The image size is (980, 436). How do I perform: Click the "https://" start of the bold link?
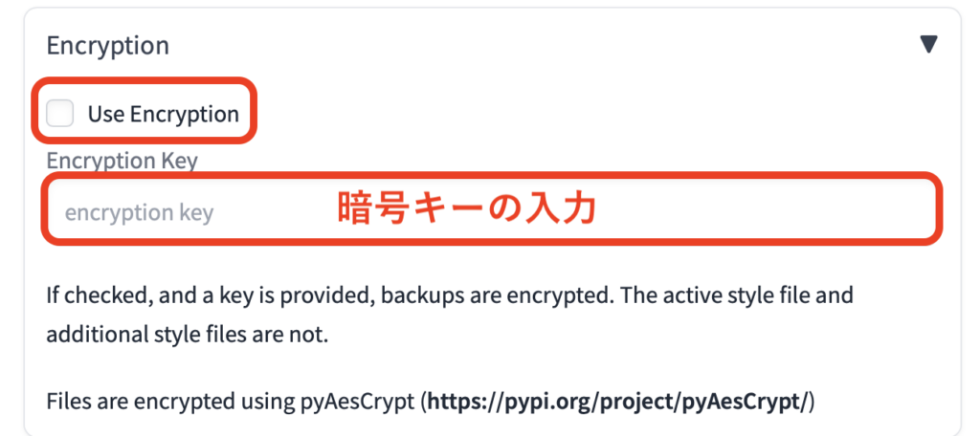point(459,401)
